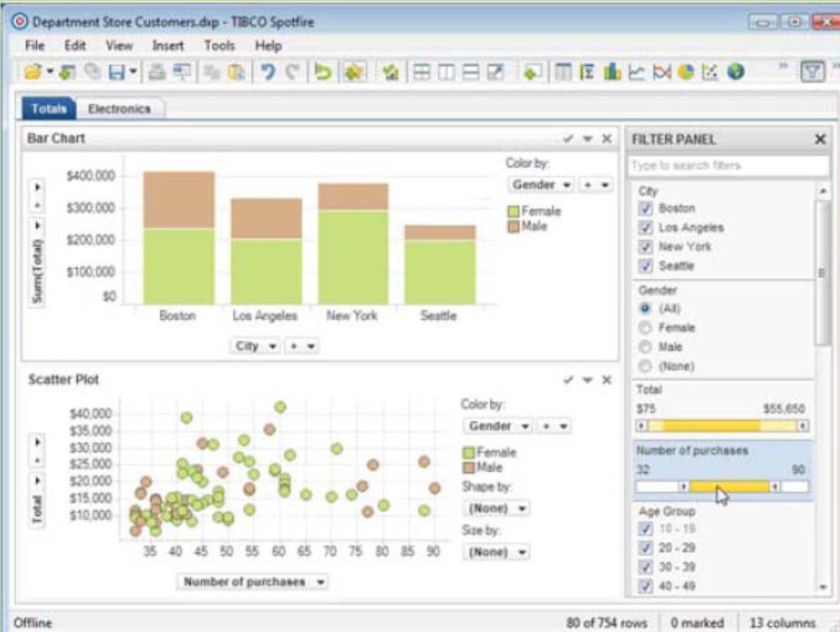840x632 pixels.
Task: Insert a new bar chart from toolbar
Action: [612, 72]
